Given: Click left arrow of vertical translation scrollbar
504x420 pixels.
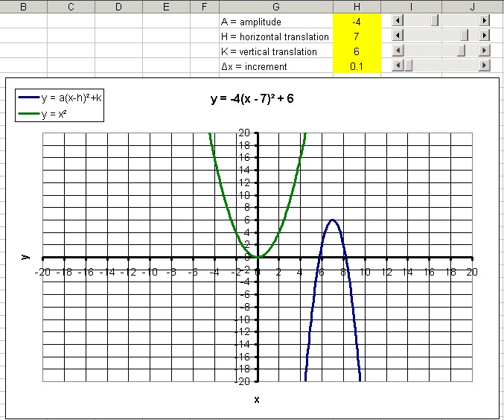Looking at the screenshot, I should (x=397, y=51).
